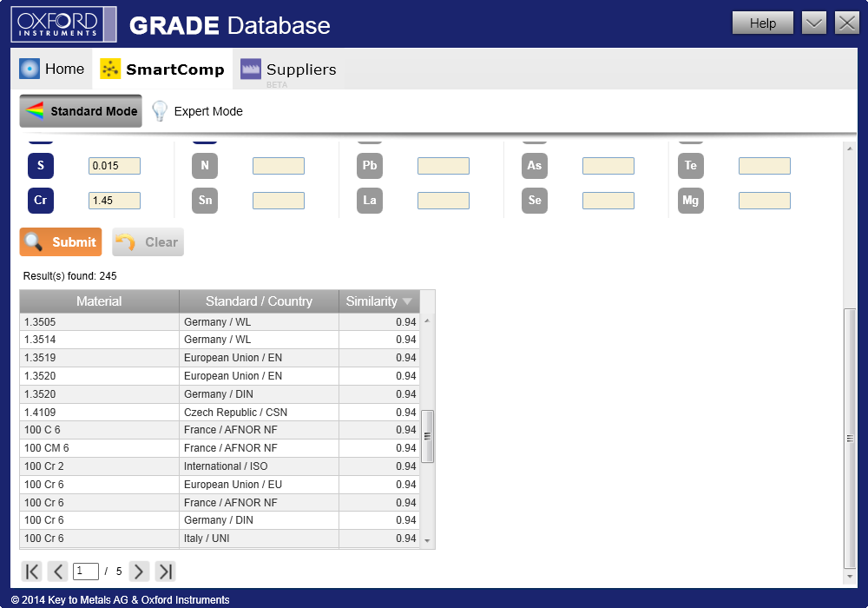Click the chevron-down minimize button
This screenshot has height=608, width=868.
coord(814,23)
